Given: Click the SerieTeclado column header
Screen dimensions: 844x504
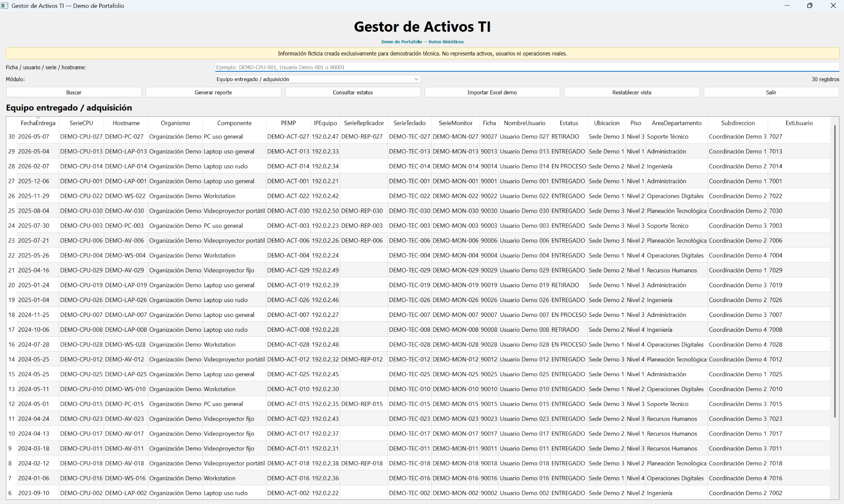Looking at the screenshot, I should pyautogui.click(x=409, y=123).
